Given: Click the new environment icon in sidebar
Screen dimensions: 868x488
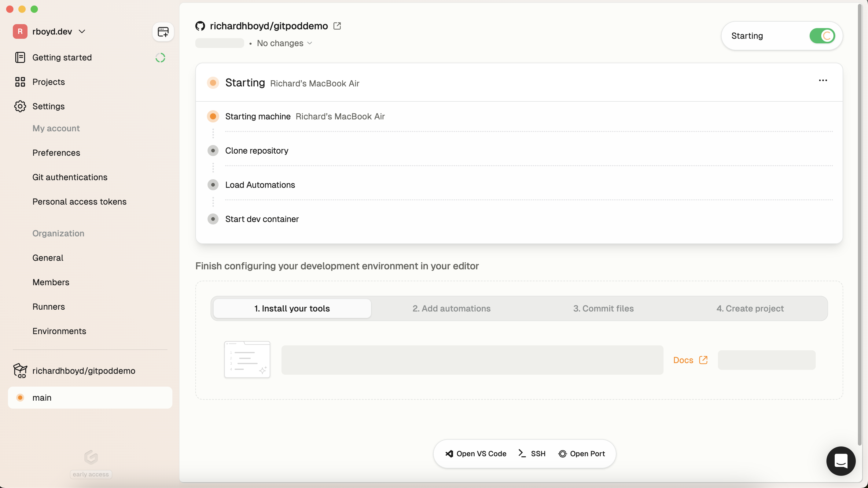Looking at the screenshot, I should 163,32.
